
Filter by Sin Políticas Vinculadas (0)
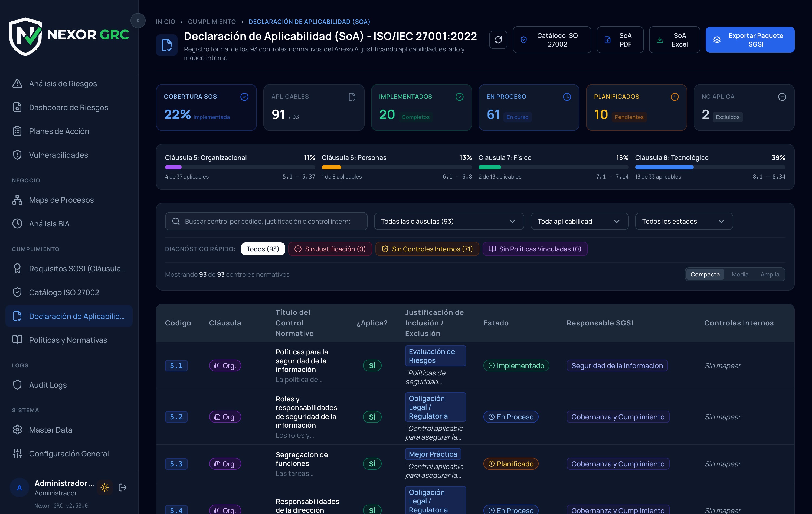click(535, 249)
